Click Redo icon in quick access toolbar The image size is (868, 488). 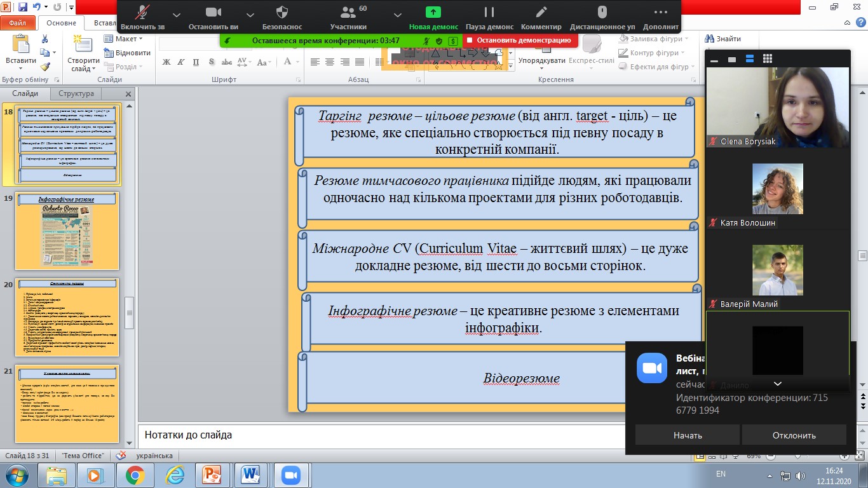tap(58, 8)
